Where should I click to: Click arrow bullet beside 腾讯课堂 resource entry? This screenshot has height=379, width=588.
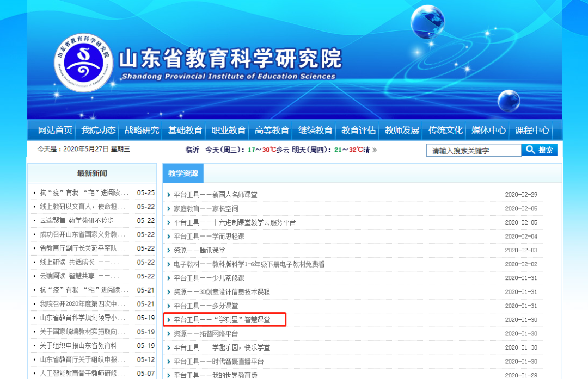point(169,251)
